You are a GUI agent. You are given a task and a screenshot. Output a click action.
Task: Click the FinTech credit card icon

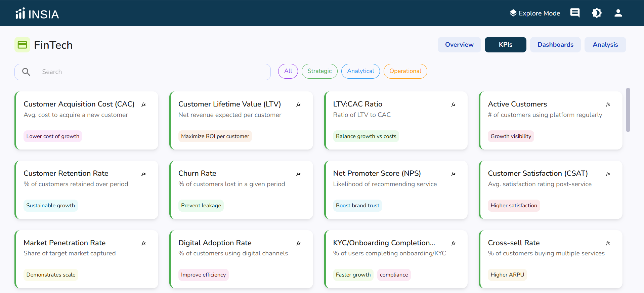[22, 45]
